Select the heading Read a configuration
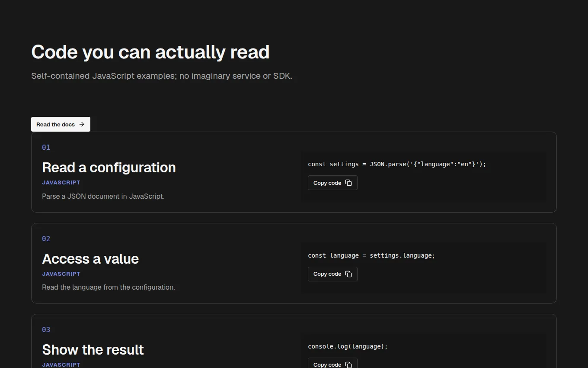The height and width of the screenshot is (368, 588). click(109, 168)
